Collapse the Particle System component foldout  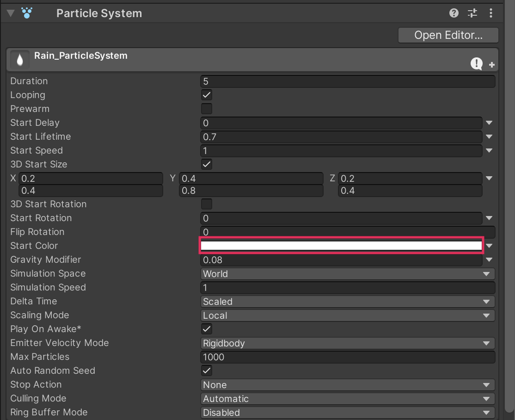(x=10, y=13)
